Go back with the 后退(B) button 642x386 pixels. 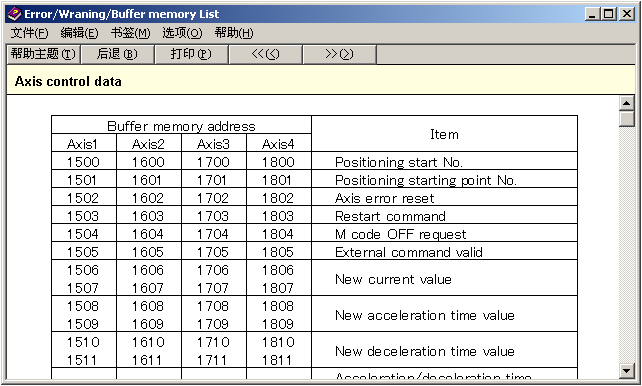118,54
